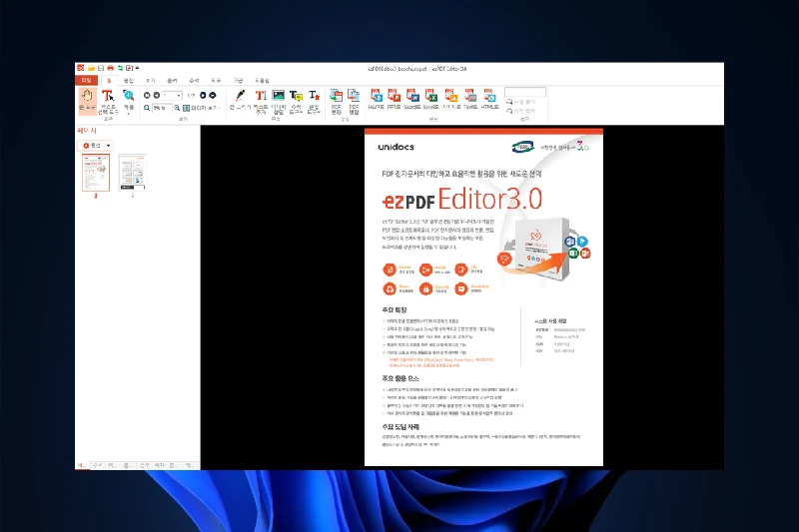Convert PDF to image format

[451, 99]
